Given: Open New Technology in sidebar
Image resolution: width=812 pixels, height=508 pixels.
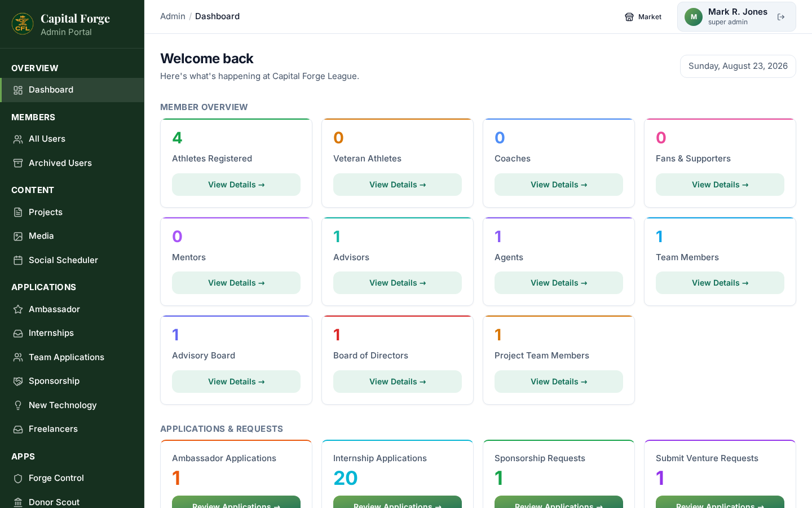Looking at the screenshot, I should pos(72,405).
